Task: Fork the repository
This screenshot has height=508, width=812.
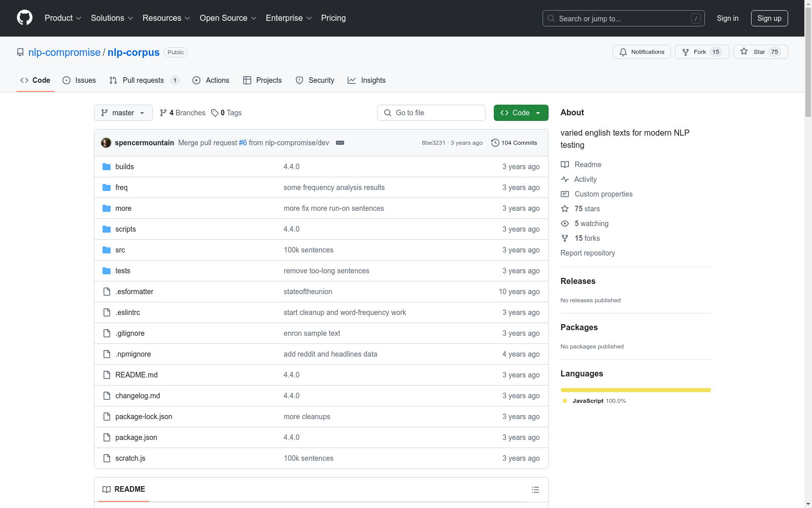Action: point(702,52)
